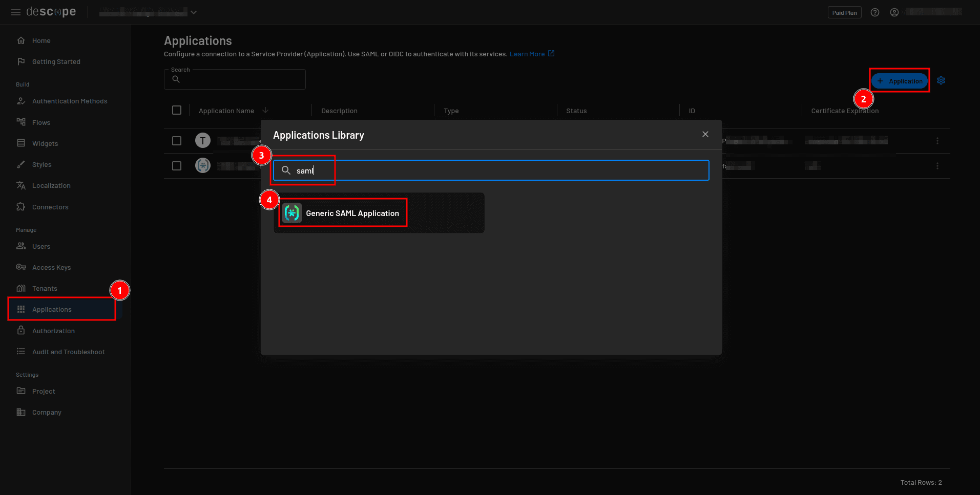The width and height of the screenshot is (980, 495).
Task: Expand the project selector dropdown
Action: point(194,13)
